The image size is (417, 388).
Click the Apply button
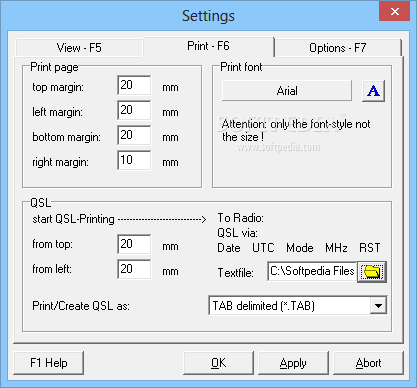[x=293, y=363]
